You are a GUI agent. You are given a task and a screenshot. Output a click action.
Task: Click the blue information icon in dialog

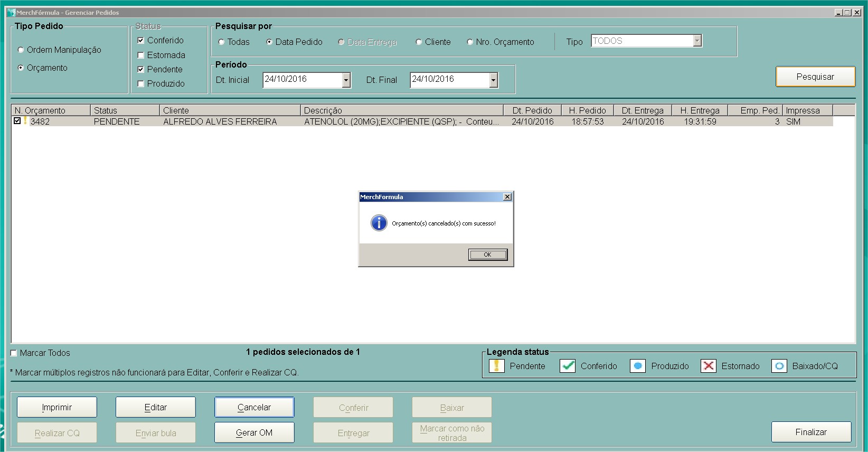[379, 223]
